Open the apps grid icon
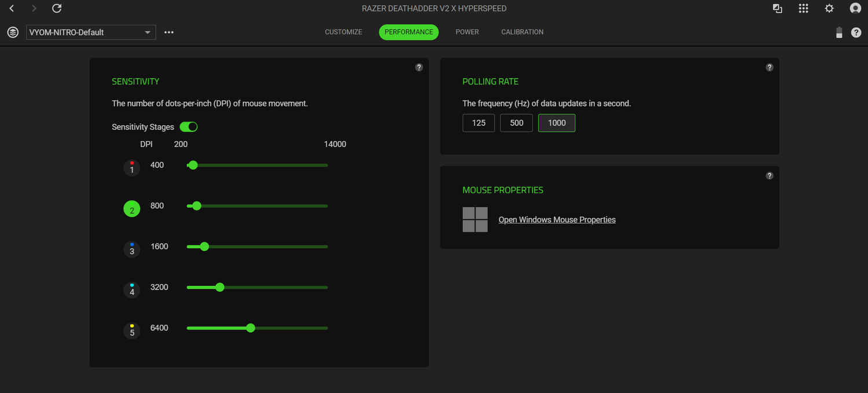Image resolution: width=868 pixels, height=393 pixels. pos(803,8)
